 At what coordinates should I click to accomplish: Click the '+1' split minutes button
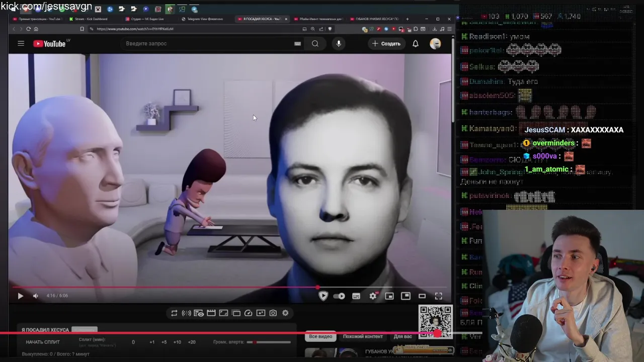(x=152, y=342)
